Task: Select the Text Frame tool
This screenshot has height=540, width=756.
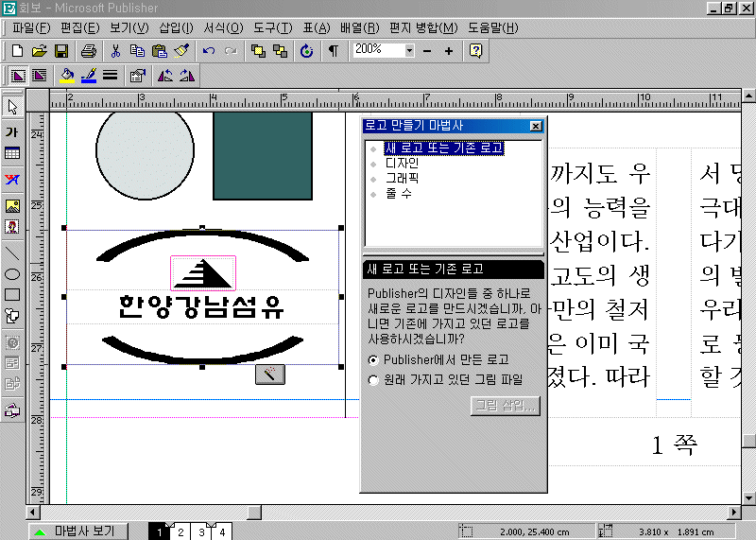Action: click(12, 132)
